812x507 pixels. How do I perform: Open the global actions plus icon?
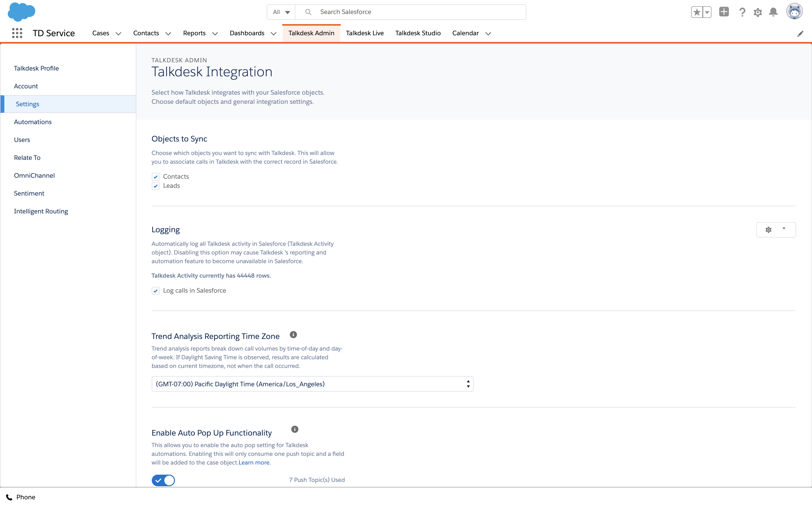(x=724, y=12)
